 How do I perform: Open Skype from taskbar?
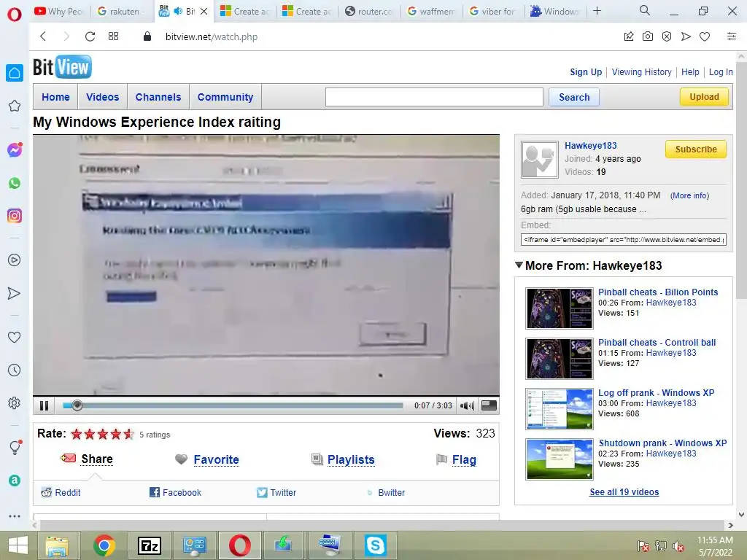pos(376,545)
